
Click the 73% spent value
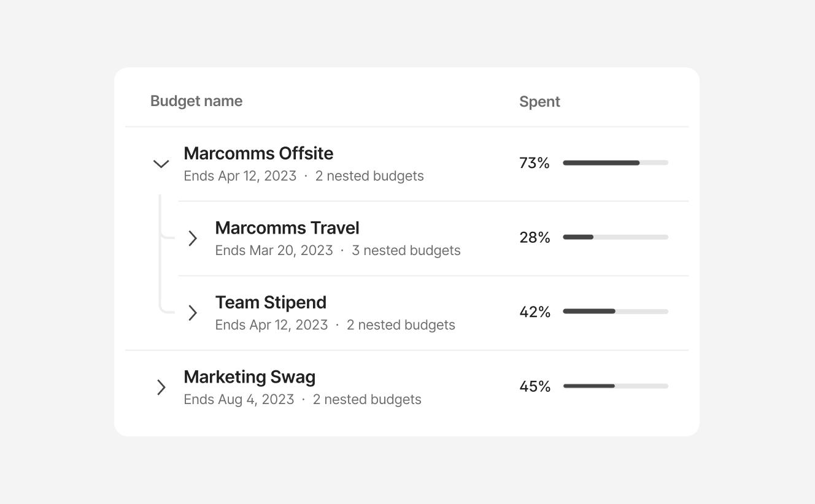[x=535, y=162]
